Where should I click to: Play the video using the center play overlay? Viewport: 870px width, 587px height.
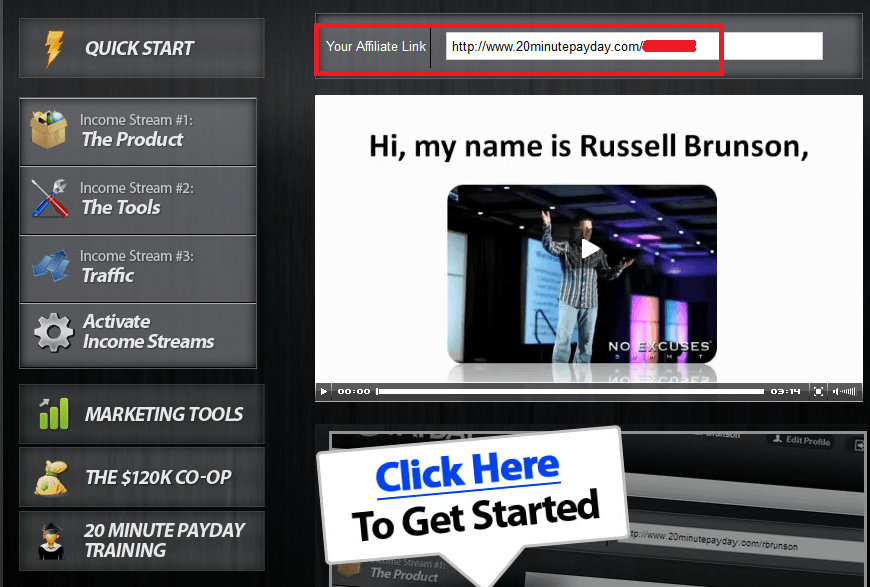[x=589, y=249]
